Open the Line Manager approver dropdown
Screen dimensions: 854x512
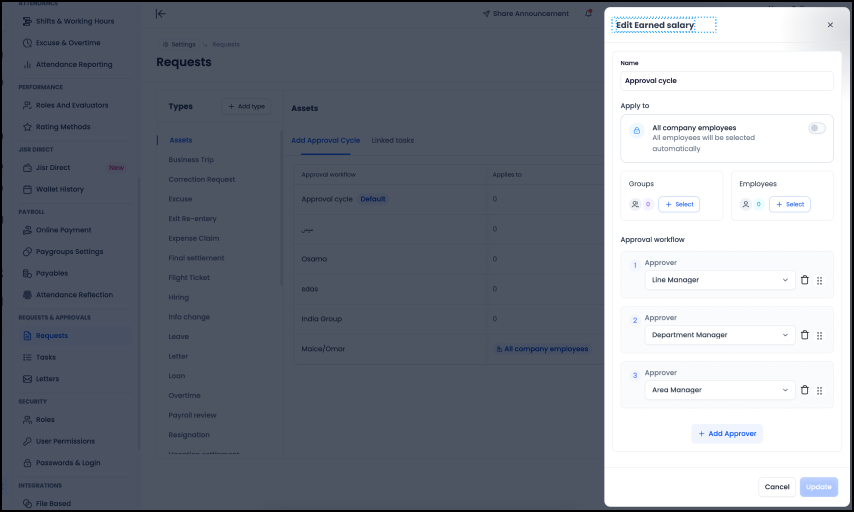pyautogui.click(x=719, y=280)
